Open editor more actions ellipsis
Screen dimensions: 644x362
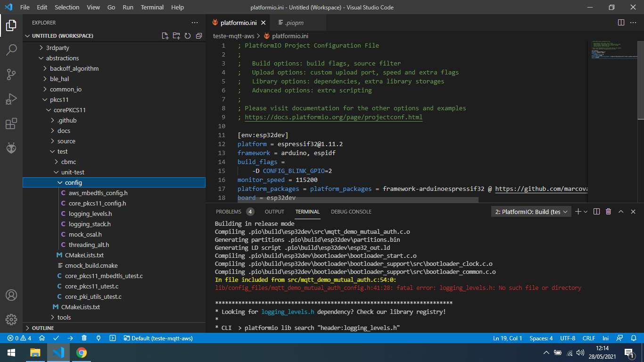pyautogui.click(x=634, y=23)
